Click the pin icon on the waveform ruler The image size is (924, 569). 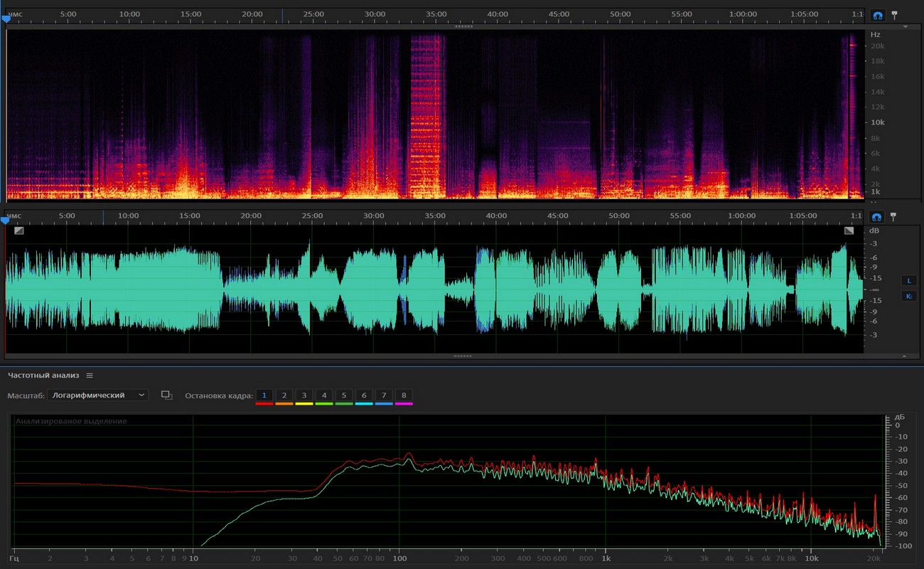tap(894, 216)
